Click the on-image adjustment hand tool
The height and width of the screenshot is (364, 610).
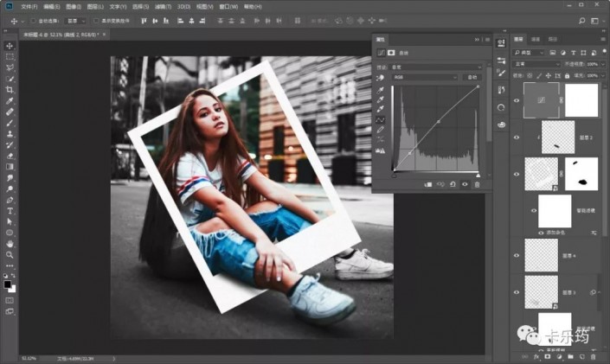tap(380, 78)
